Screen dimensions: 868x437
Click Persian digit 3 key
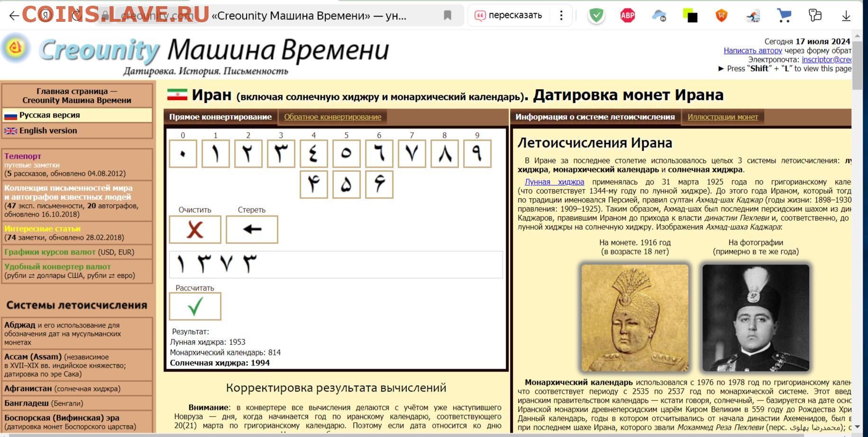pos(281,154)
